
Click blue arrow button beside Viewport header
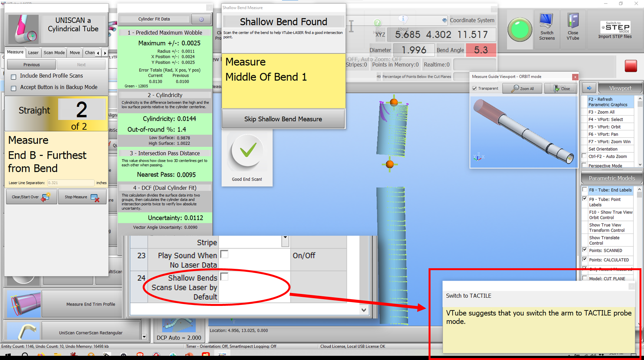tap(589, 88)
